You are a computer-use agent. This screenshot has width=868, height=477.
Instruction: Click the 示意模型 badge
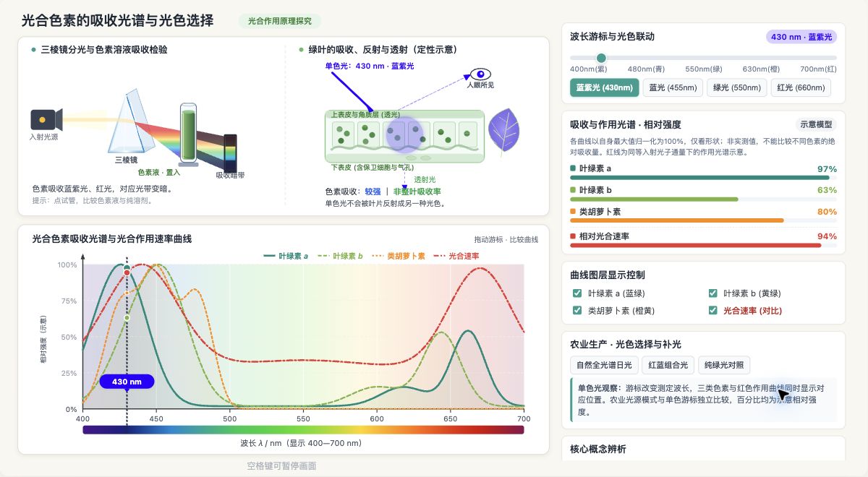816,124
